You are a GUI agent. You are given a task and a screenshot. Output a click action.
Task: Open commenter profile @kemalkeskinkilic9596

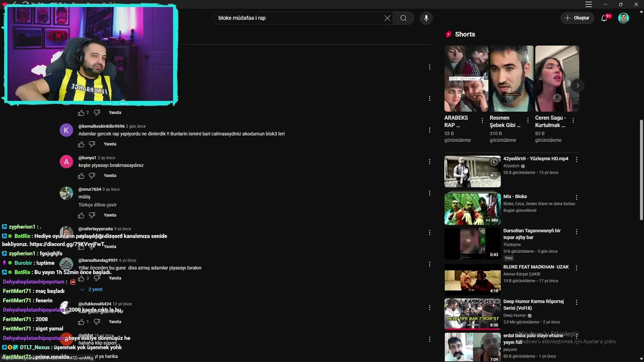pos(101,126)
